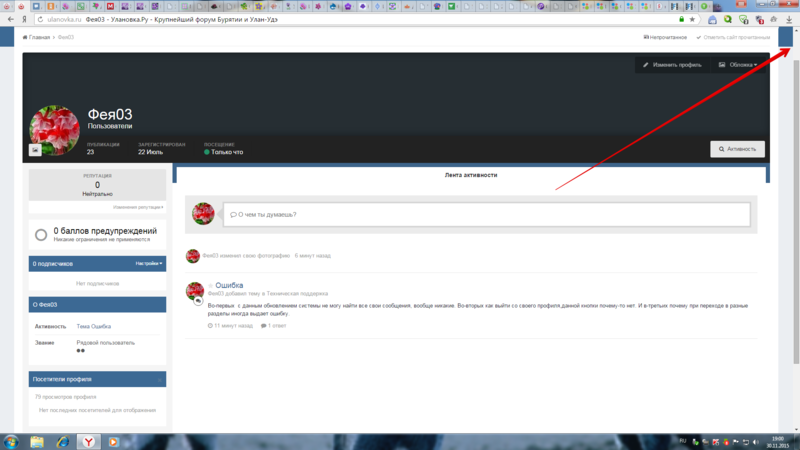Close the 'Посетители профиля' block with its x
Viewport: 800px width, 450px height.
click(160, 380)
